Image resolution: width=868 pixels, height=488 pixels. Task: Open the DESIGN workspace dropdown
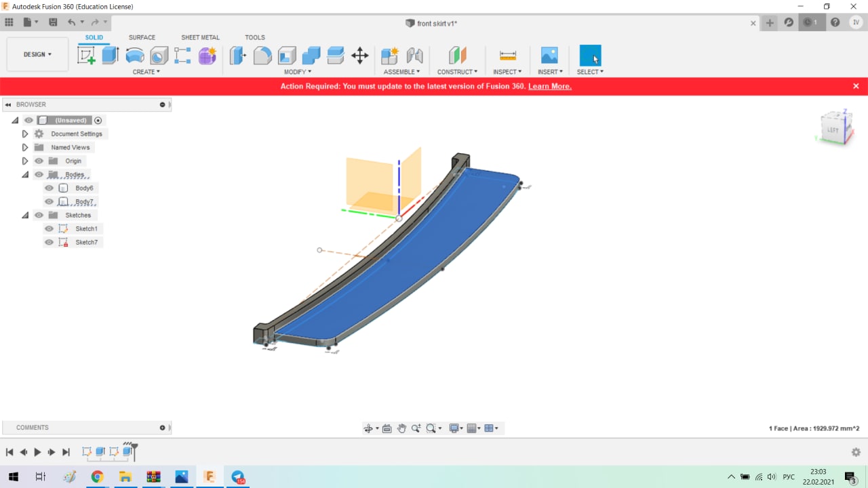(x=37, y=54)
